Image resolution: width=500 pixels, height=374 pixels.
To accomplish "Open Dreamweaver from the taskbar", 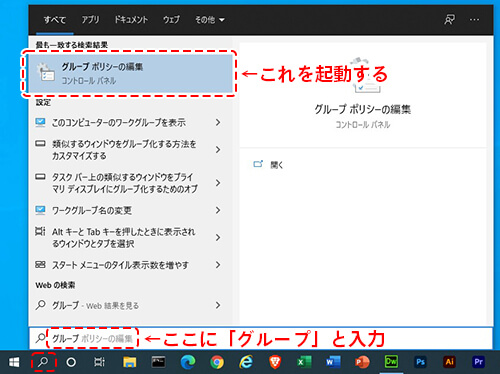I will (391, 362).
